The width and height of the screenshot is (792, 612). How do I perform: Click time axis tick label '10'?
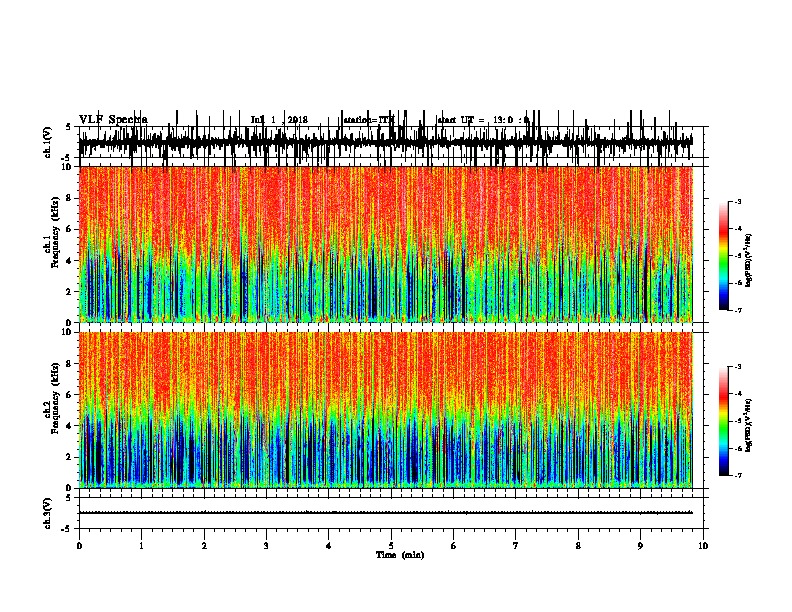(x=703, y=546)
